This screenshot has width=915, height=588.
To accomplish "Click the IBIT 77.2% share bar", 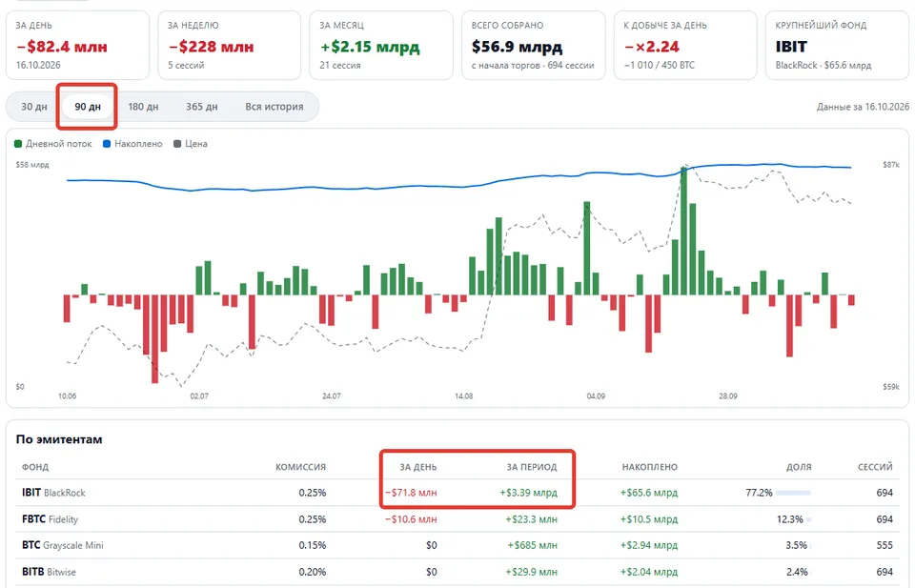I will [794, 493].
